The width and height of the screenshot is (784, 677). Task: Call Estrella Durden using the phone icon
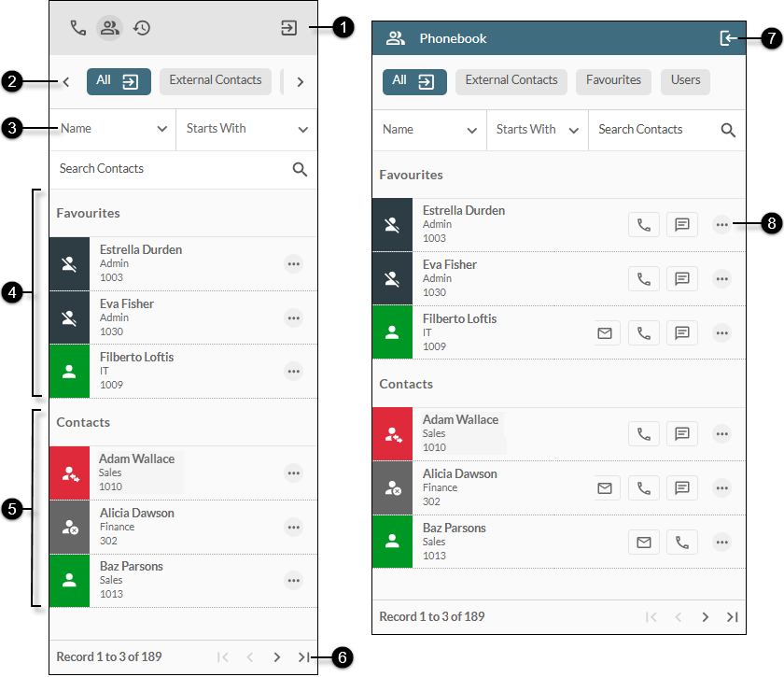[643, 225]
